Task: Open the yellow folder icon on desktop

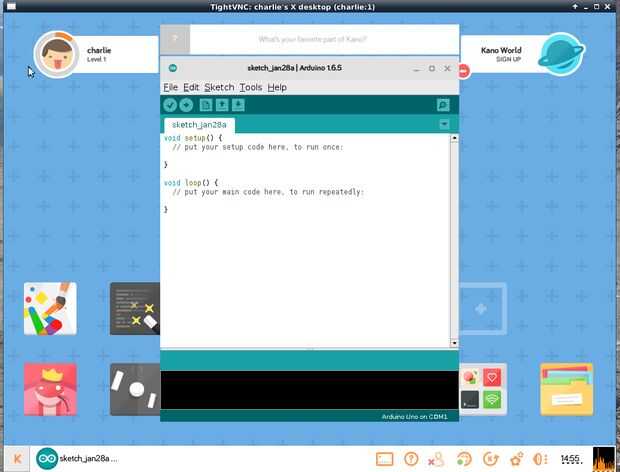Action: [567, 390]
